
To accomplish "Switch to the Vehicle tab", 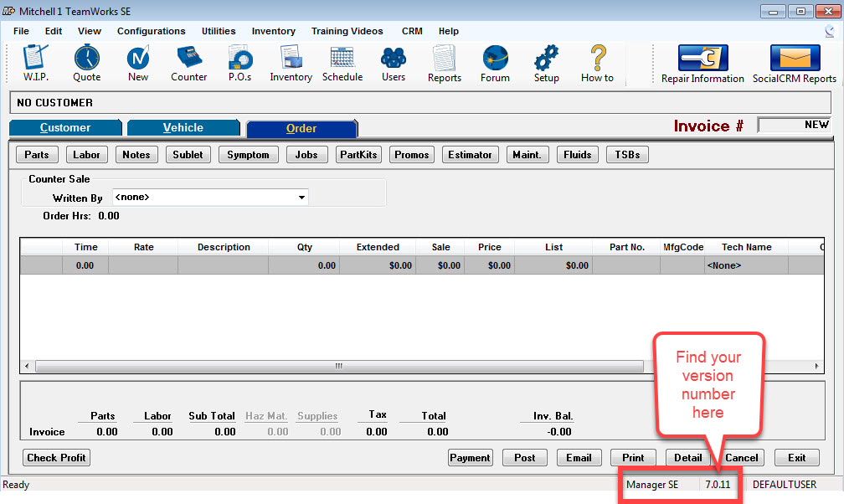I will pyautogui.click(x=183, y=128).
